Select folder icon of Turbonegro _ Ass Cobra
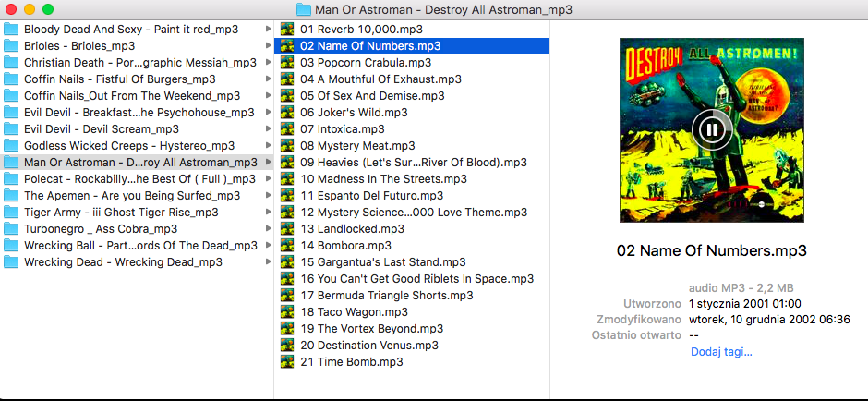Screen dimensions: 868x401 click(x=11, y=228)
